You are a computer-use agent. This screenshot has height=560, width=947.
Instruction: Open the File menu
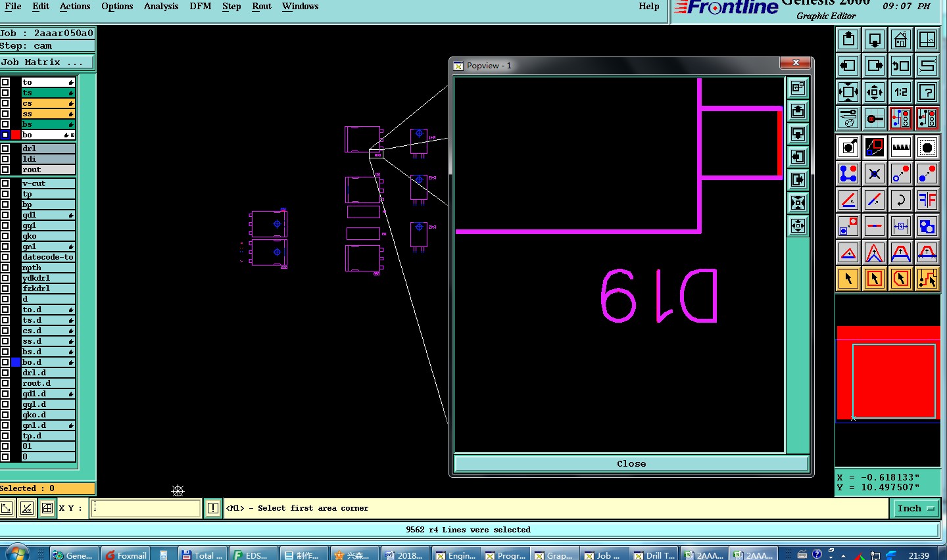click(x=13, y=7)
